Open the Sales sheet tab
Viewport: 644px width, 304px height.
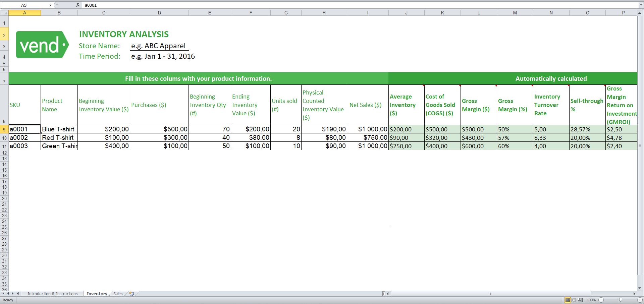coord(118,294)
